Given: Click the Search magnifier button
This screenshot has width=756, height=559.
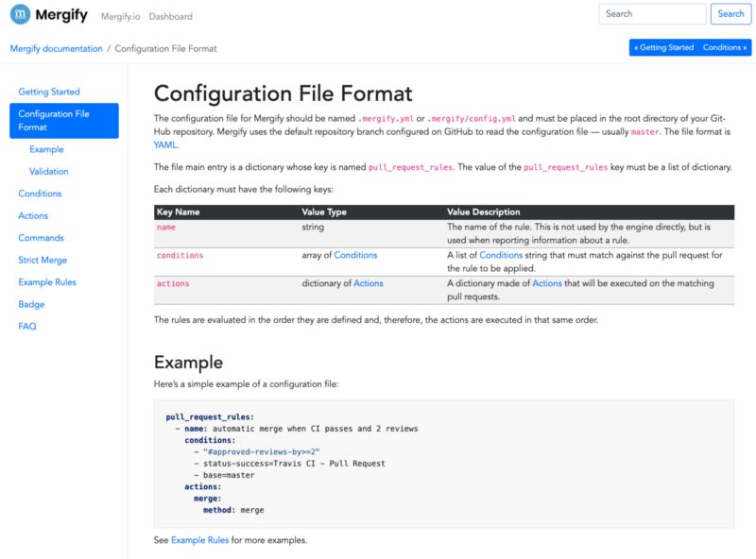Looking at the screenshot, I should [x=730, y=13].
